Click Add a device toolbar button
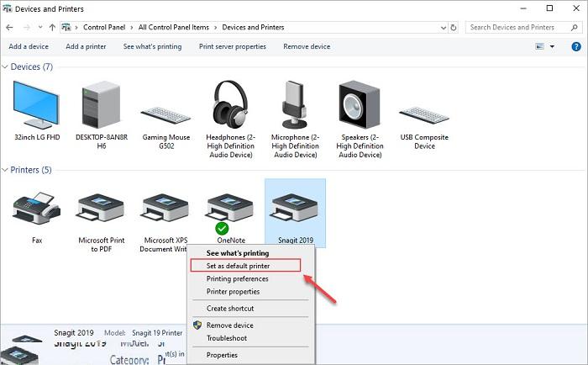Image resolution: width=588 pixels, height=365 pixels. [29, 46]
